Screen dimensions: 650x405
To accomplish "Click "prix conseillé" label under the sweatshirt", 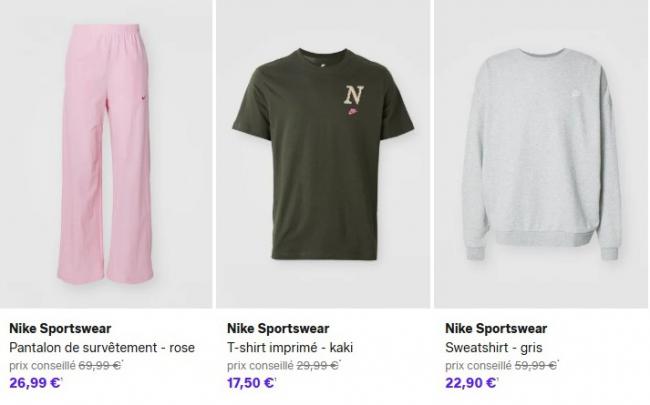I will pos(478,365).
